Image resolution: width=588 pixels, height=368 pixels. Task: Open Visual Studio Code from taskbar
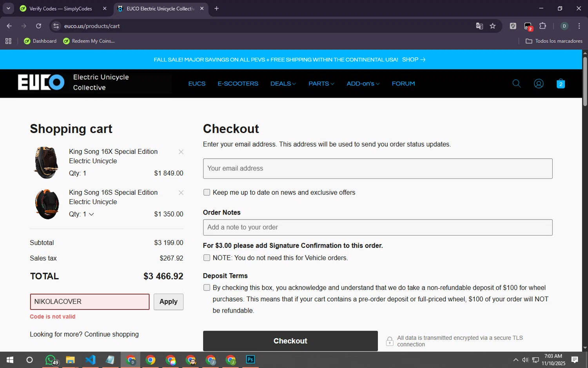90,360
